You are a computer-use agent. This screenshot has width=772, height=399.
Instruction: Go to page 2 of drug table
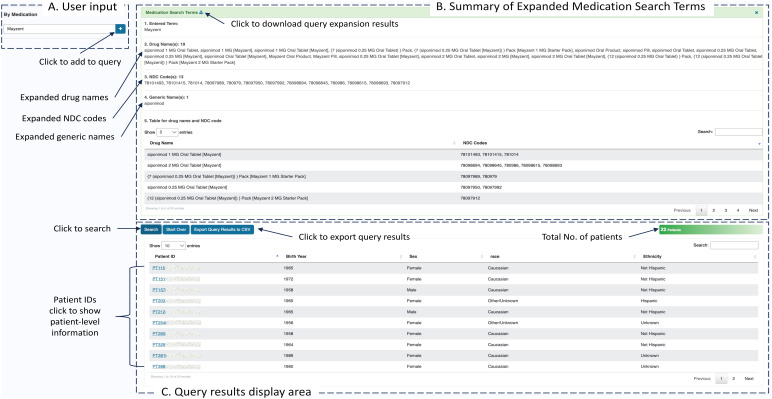coord(713,210)
